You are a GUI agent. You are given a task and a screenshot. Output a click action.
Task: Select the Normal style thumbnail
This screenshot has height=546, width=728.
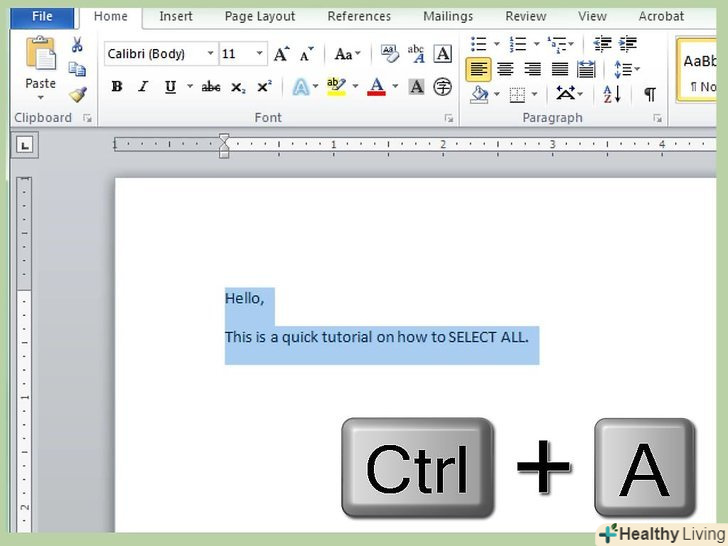point(697,70)
